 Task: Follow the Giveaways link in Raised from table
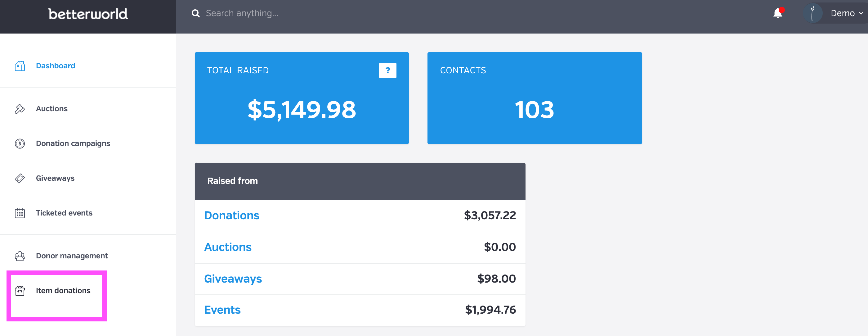233,279
